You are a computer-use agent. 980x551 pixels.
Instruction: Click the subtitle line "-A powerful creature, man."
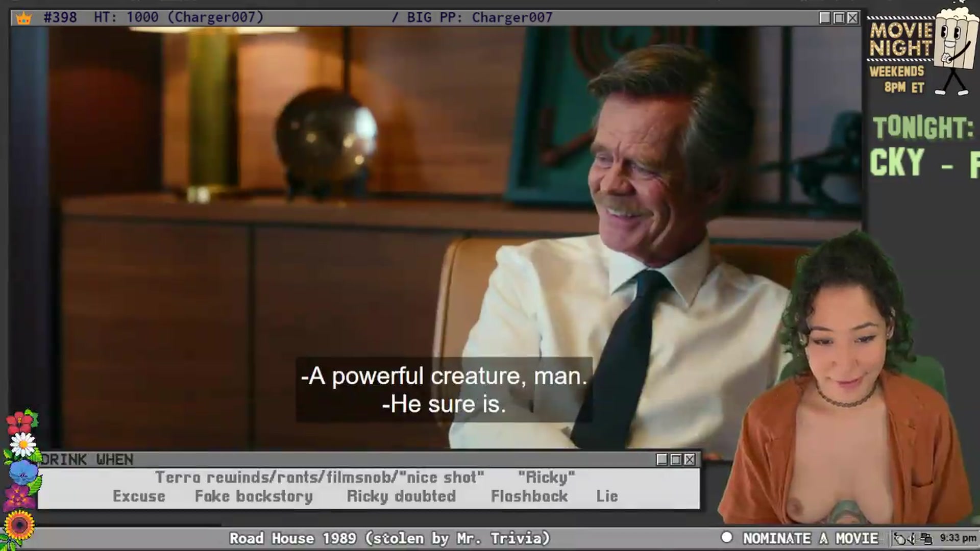coord(444,376)
